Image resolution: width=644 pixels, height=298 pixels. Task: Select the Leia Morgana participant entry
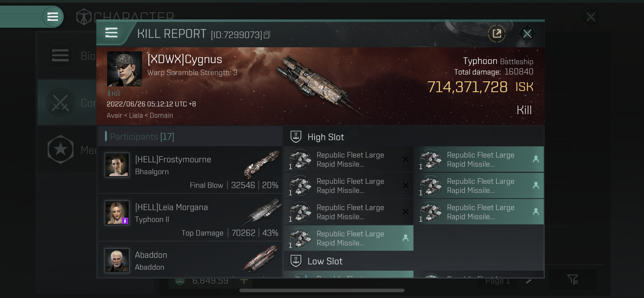click(190, 217)
